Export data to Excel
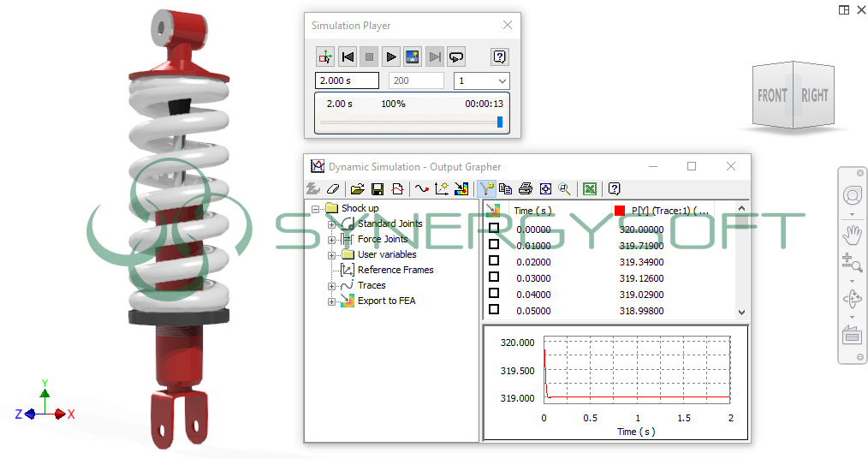The height and width of the screenshot is (459, 868). [x=590, y=188]
